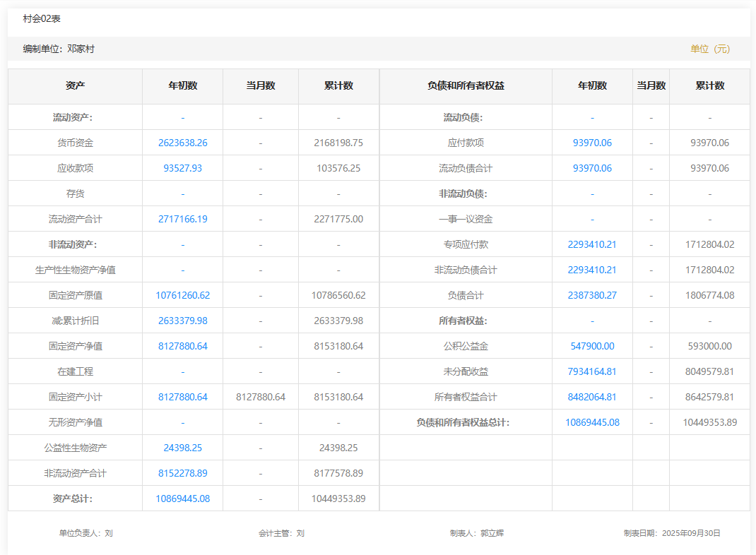Open 所有者权益合计 value 8482064.81
The height and width of the screenshot is (555, 756).
(592, 397)
